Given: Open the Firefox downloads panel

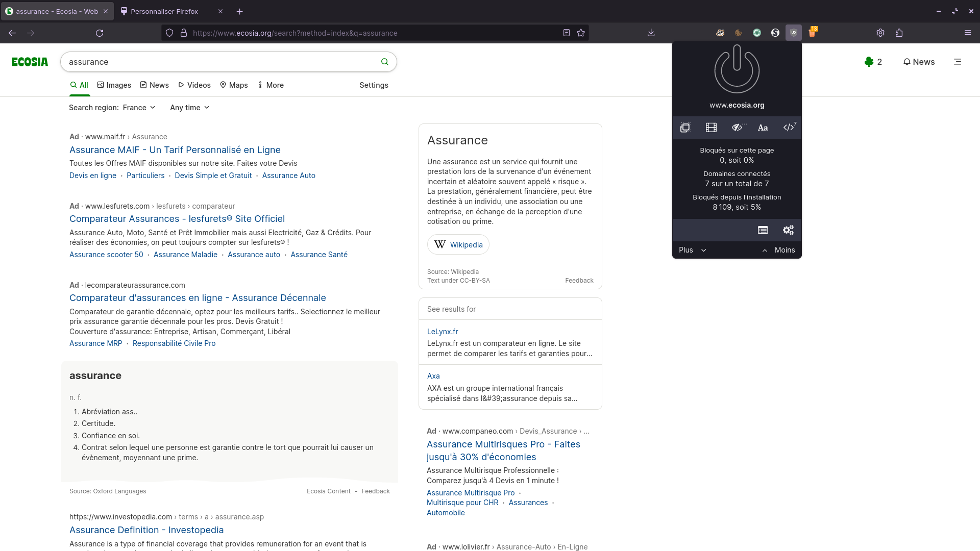Looking at the screenshot, I should [651, 33].
